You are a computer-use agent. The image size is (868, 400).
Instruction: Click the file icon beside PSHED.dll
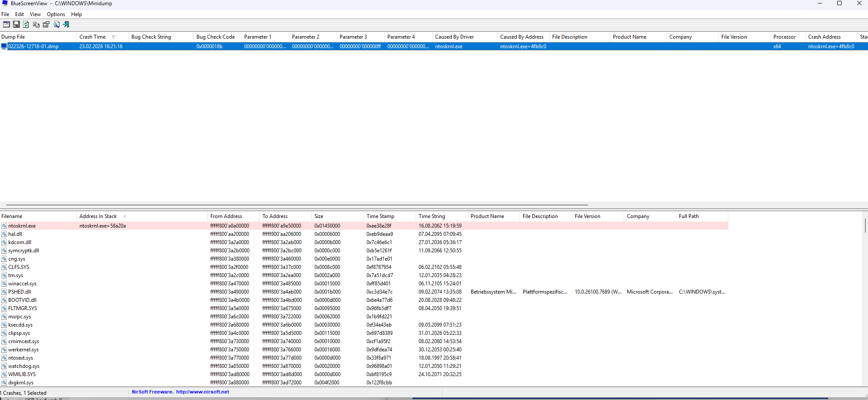pos(4,292)
